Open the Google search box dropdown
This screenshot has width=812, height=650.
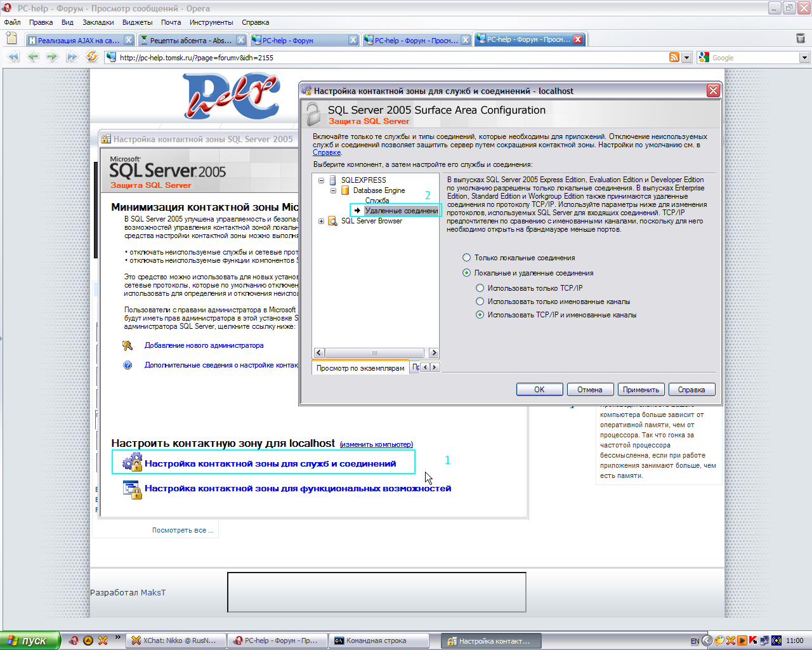[x=804, y=57]
